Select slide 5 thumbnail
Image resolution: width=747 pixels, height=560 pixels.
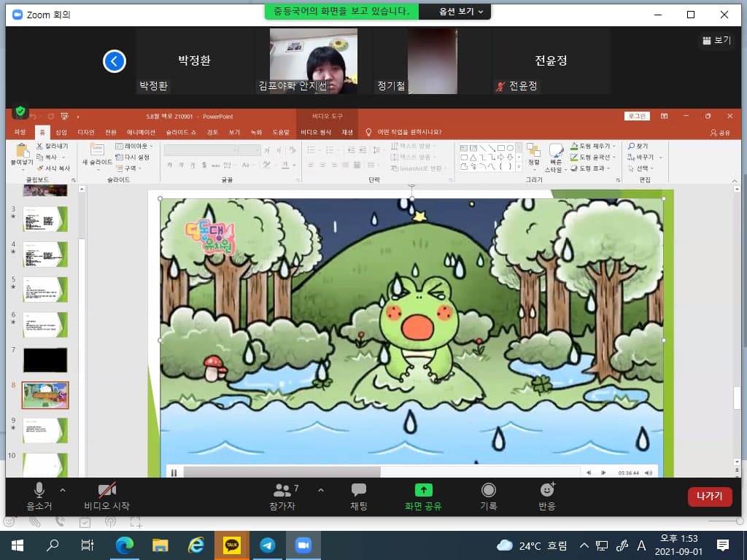45,289
